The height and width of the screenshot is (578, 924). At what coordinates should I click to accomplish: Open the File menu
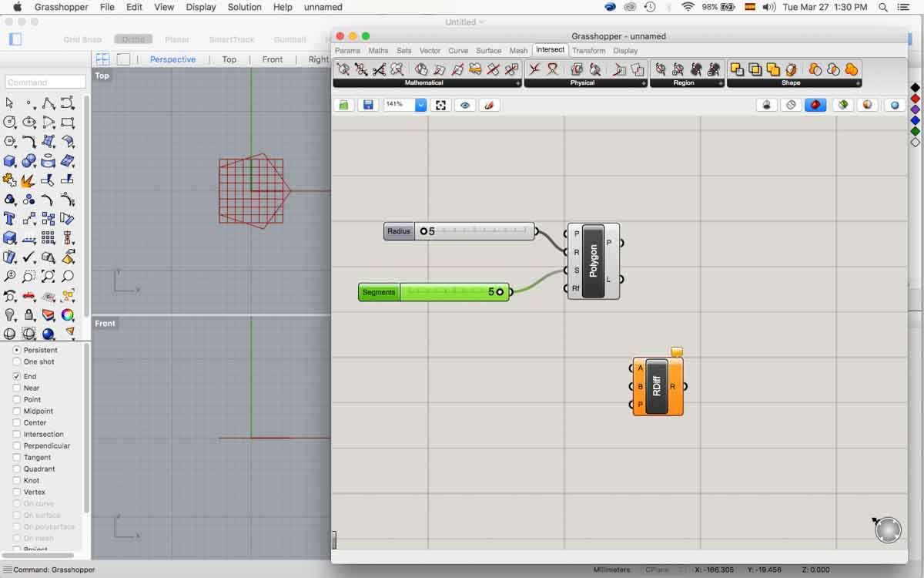click(x=107, y=7)
